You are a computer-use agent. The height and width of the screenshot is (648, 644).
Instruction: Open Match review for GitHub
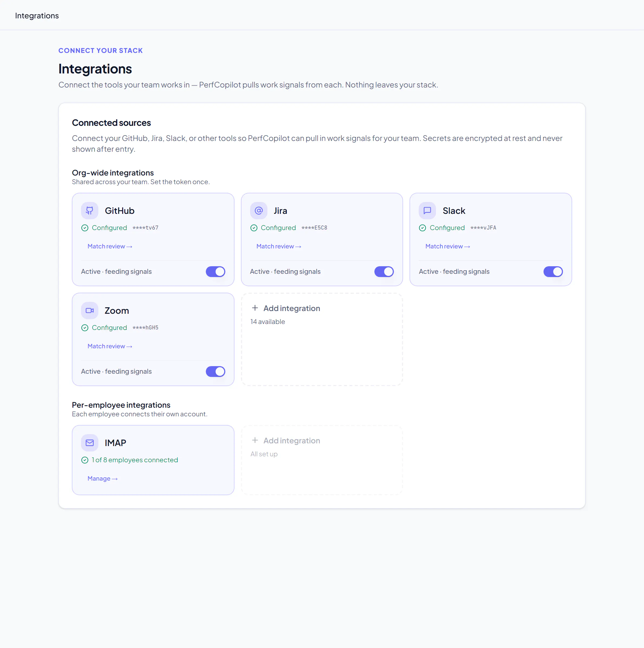coord(110,246)
